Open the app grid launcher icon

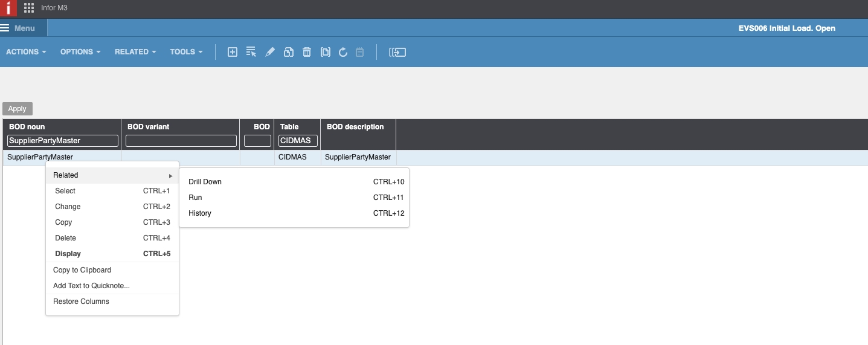28,8
